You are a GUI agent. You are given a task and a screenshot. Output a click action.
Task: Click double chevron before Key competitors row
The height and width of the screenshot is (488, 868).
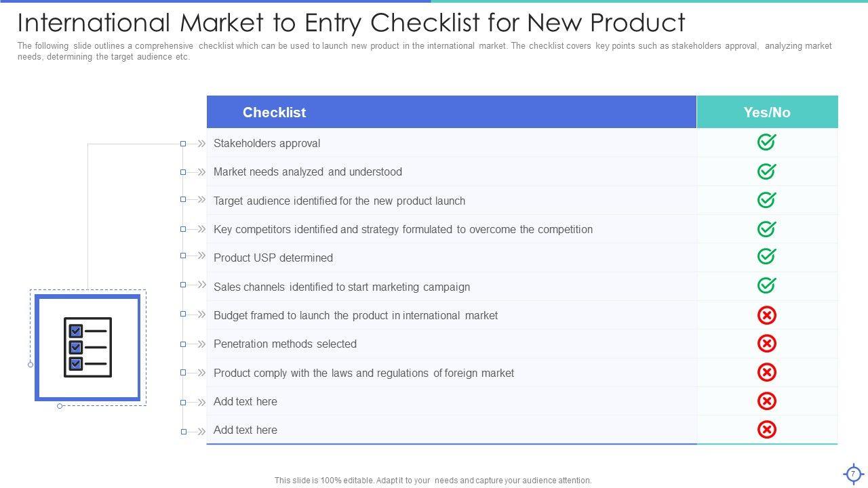(201, 229)
